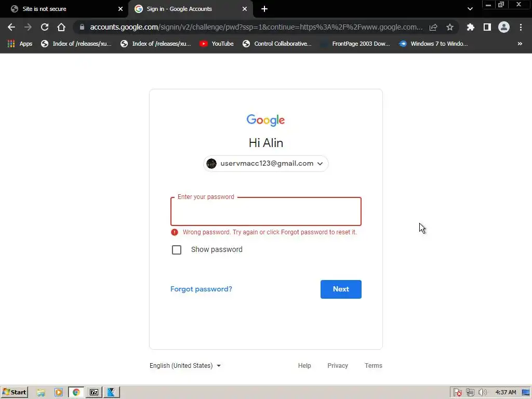The height and width of the screenshot is (399, 532).
Task: Close the Sign in - Google Accounts tab
Action: pyautogui.click(x=245, y=9)
